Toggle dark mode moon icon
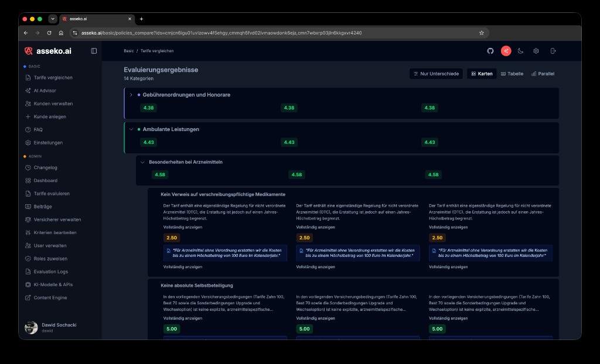Image resolution: width=600 pixels, height=364 pixels. coord(520,51)
